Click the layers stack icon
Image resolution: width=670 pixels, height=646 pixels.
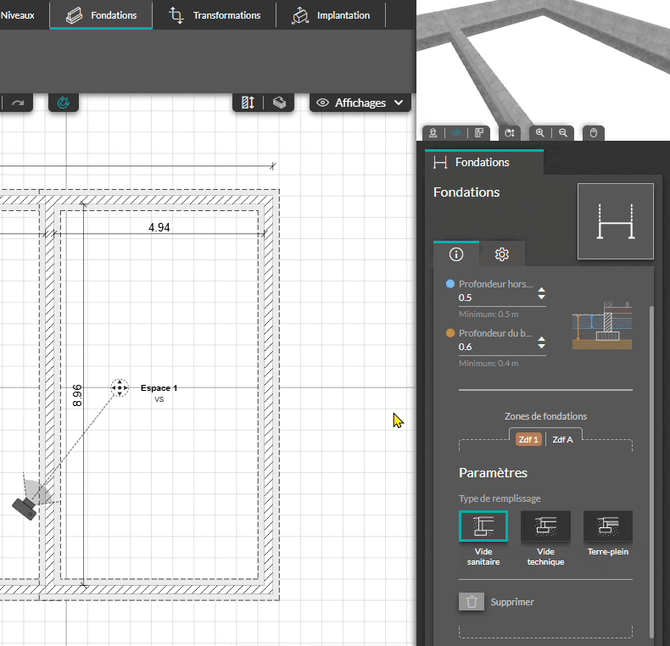click(x=279, y=103)
